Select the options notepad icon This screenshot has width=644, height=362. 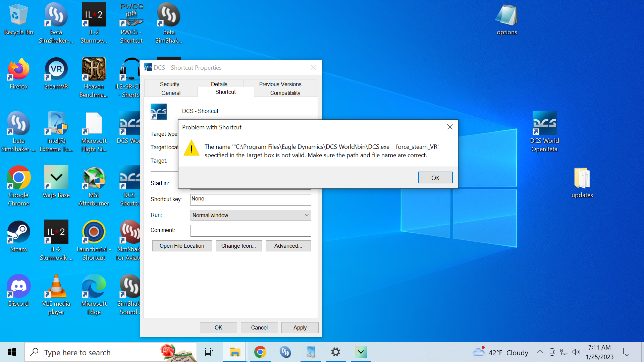(507, 19)
